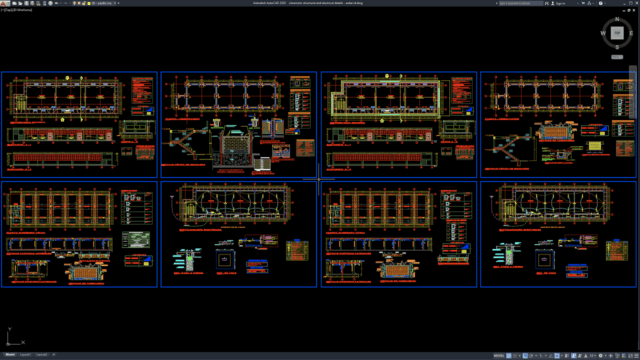Image resolution: width=640 pixels, height=360 pixels.
Task: Expand the Quick Access Toolbar customize arrow
Action: tap(118, 3)
